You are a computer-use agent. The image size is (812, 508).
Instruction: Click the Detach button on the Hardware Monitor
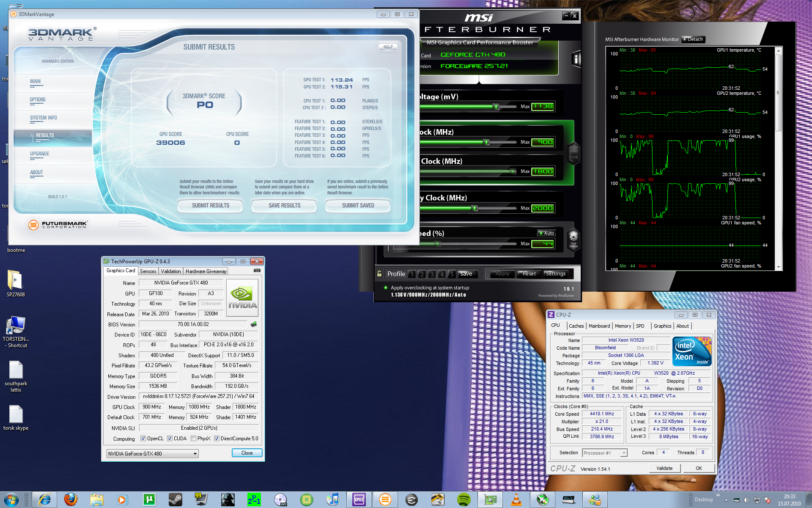pos(693,39)
